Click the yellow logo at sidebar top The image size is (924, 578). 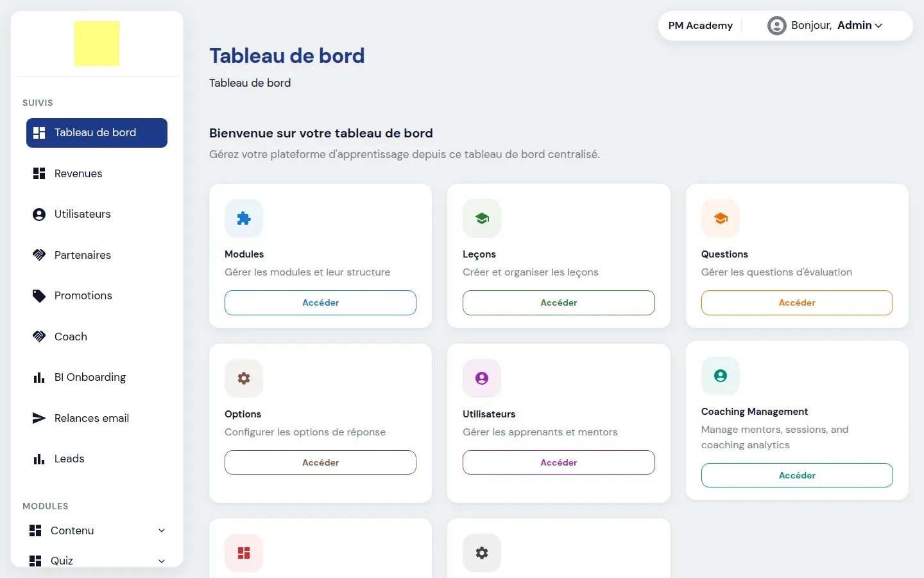click(97, 44)
